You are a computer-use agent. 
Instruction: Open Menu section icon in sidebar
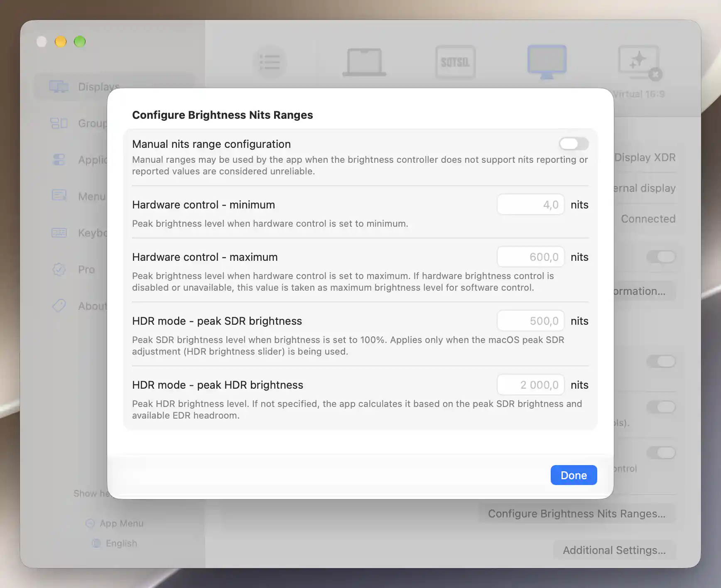[59, 196]
